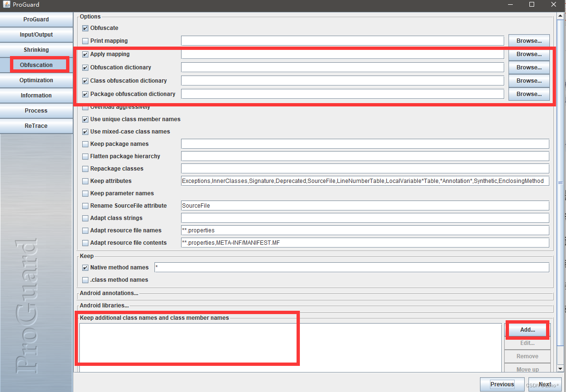
Task: Open the ReTrace tab
Action: pyautogui.click(x=36, y=125)
